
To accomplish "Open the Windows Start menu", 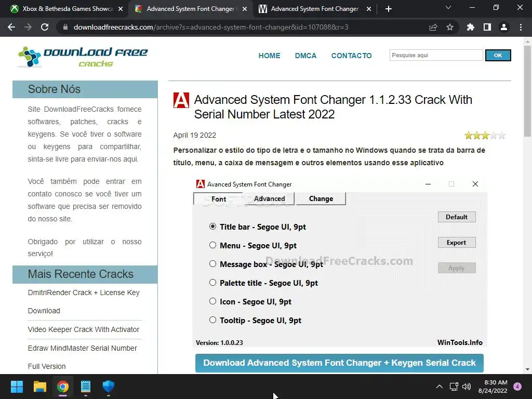I will pos(17,387).
